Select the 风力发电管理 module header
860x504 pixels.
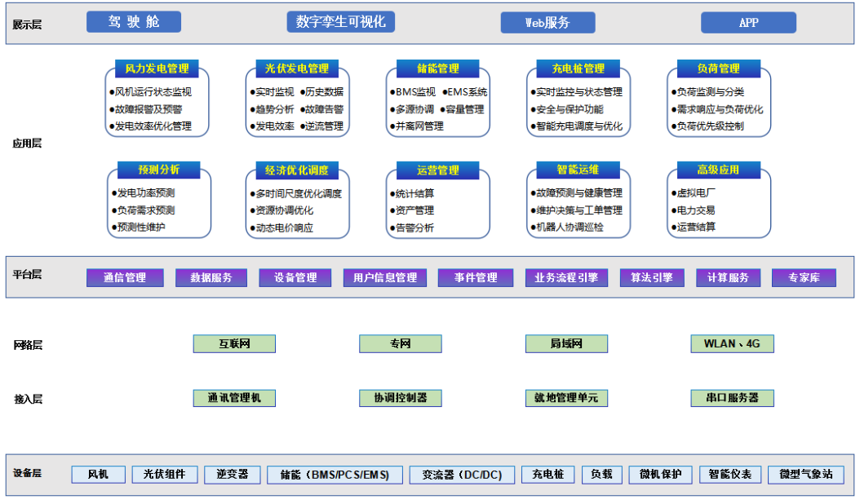(157, 69)
